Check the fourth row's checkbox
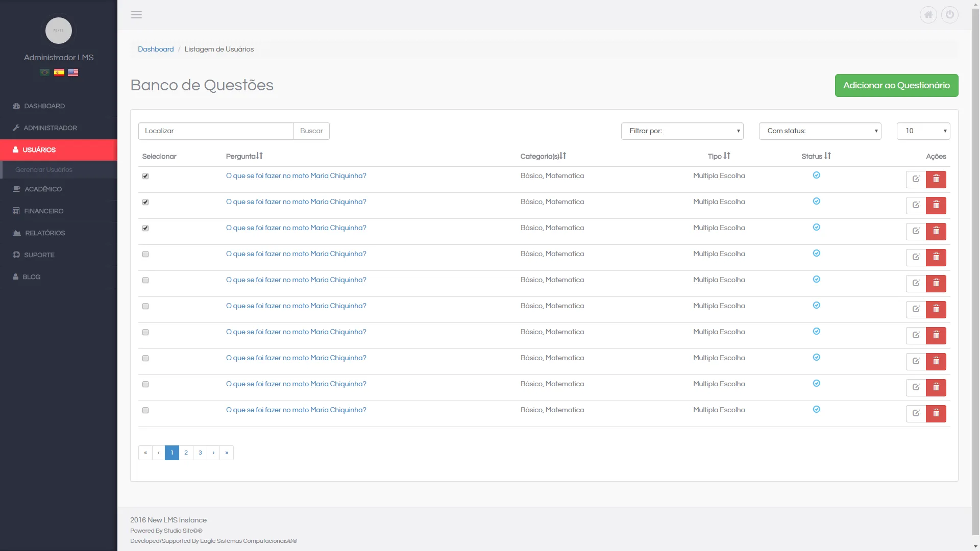Image resolution: width=980 pixels, height=551 pixels. pos(145,254)
